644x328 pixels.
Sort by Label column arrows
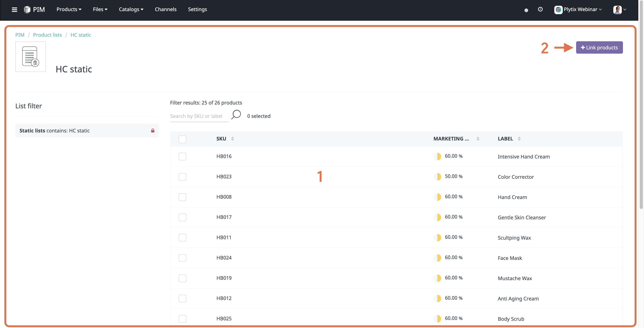(x=519, y=139)
